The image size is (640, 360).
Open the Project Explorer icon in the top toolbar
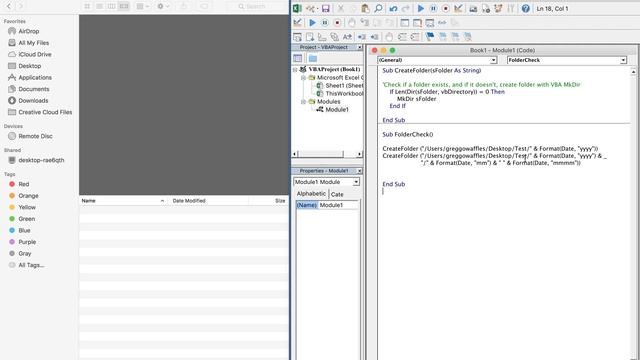[473, 8]
